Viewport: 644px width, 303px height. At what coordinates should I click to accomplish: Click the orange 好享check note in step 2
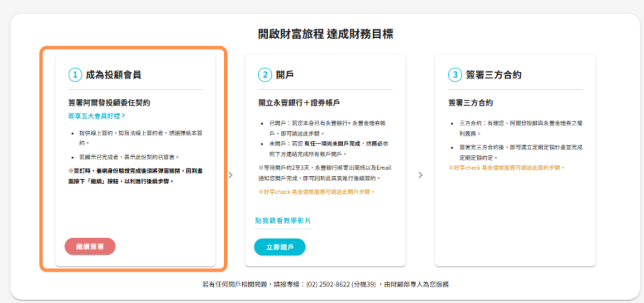pyautogui.click(x=317, y=192)
